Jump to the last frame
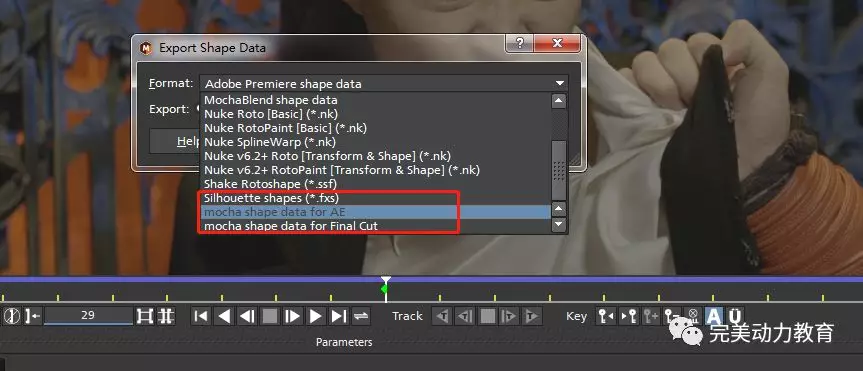This screenshot has width=863, height=371. [338, 316]
